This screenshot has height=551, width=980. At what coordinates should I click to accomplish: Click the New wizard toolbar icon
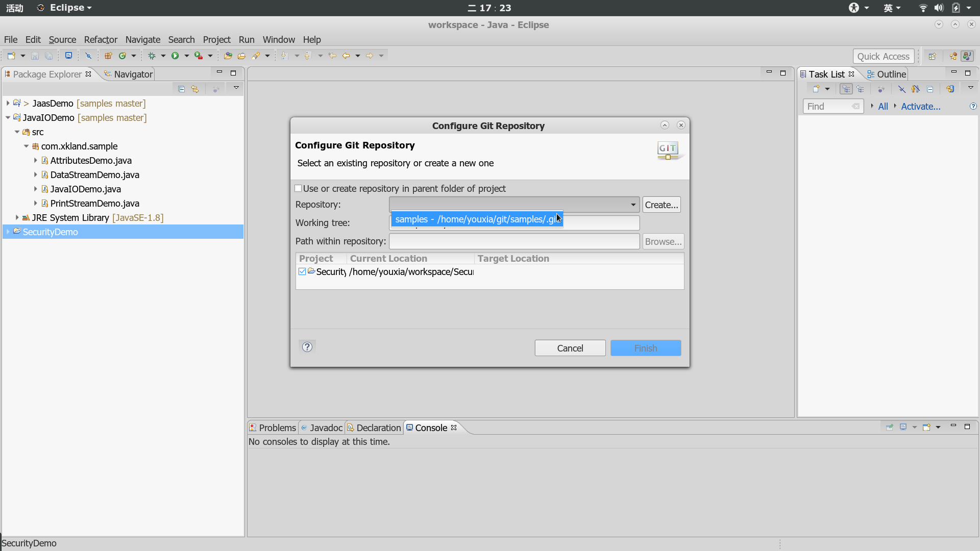[11, 56]
